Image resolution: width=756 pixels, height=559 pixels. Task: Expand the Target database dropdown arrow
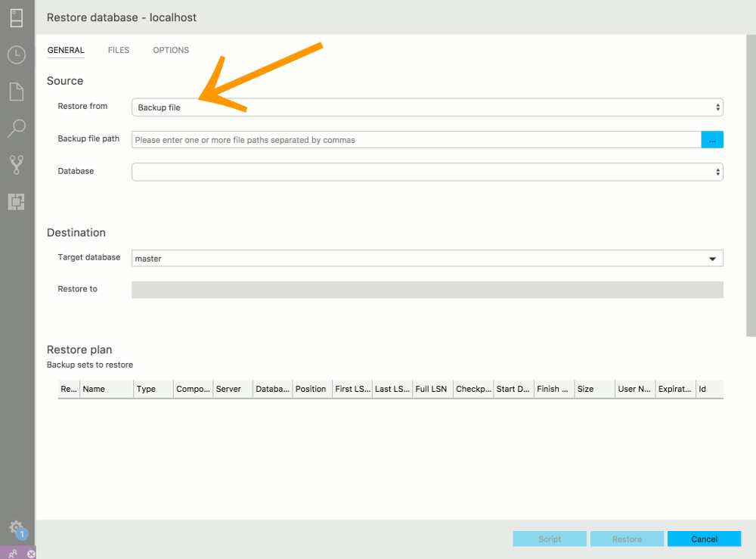[712, 259]
